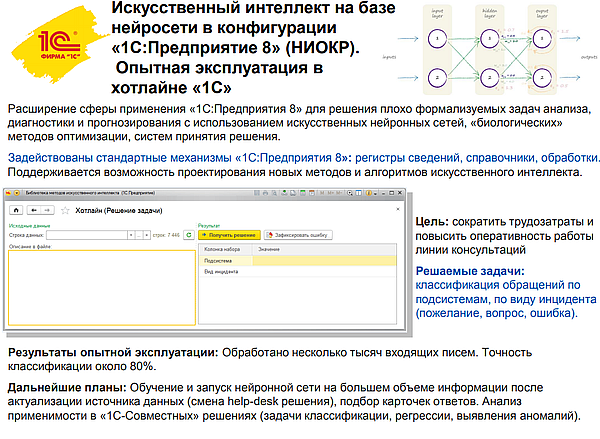Go forward with the right arrow button
Viewport: 600px width, 439px height.
pos(47,210)
